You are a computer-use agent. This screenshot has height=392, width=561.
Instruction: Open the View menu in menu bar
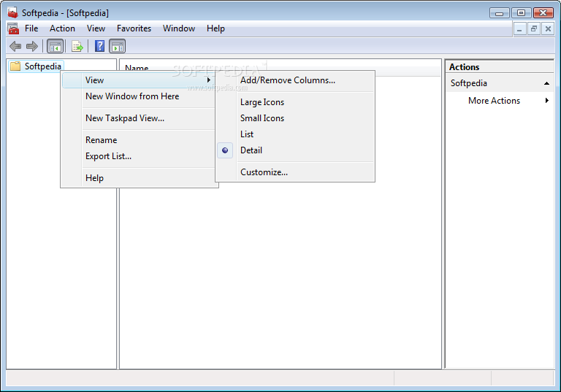click(96, 28)
